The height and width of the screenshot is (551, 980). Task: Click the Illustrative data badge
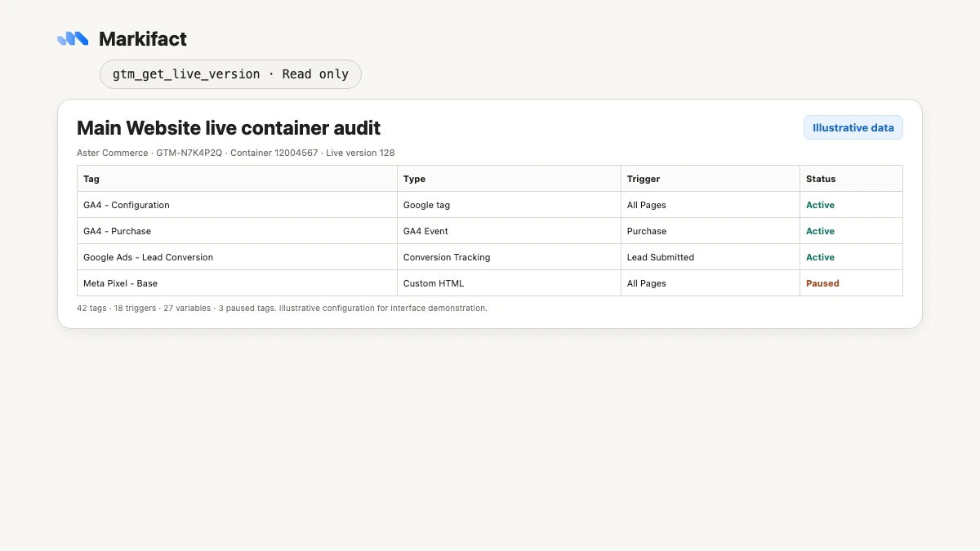[x=853, y=127]
